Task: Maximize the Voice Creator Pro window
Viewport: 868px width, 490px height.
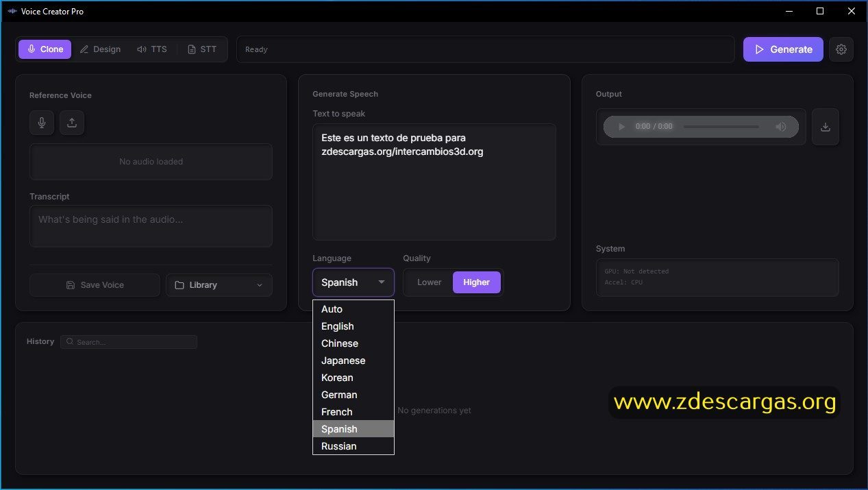Action: [820, 11]
